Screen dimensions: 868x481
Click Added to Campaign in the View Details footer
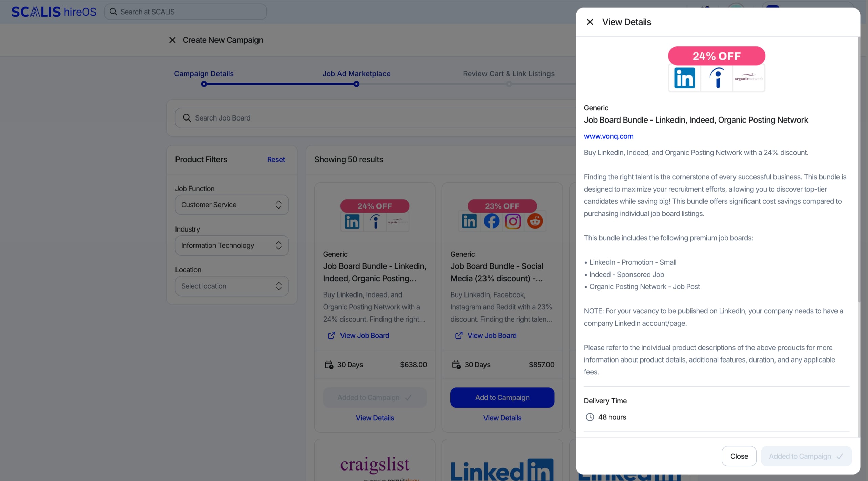tap(806, 456)
